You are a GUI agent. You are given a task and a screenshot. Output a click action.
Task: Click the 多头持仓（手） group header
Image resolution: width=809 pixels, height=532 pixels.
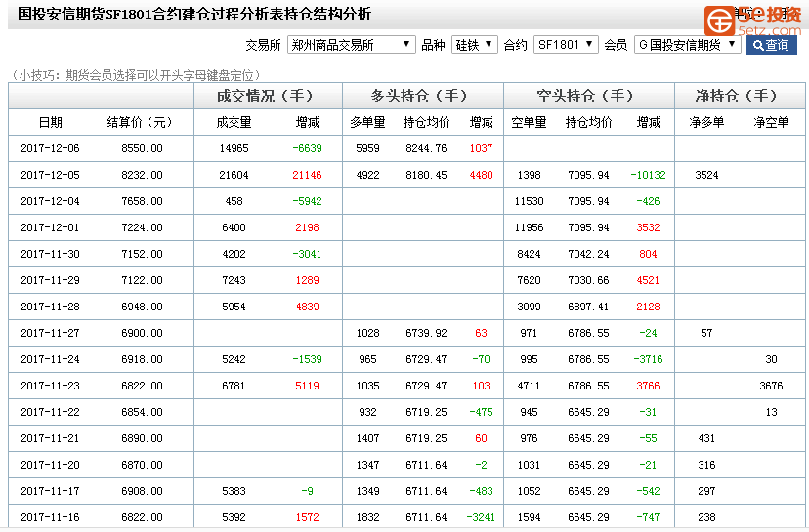tap(422, 96)
